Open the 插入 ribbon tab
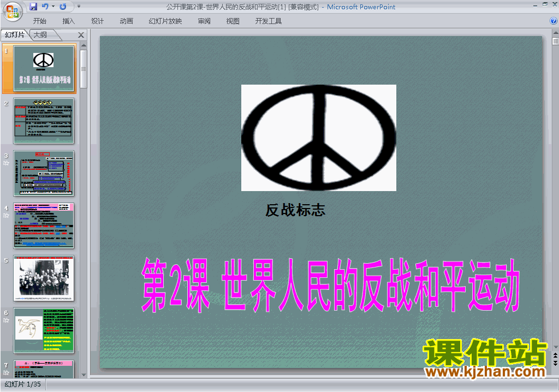Screen dimensions: 559x392 68,21
